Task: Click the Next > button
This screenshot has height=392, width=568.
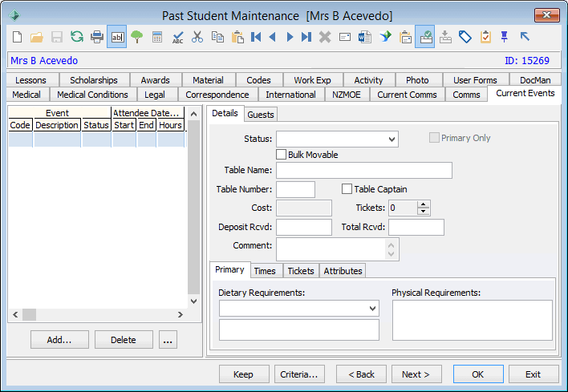Action: click(416, 374)
